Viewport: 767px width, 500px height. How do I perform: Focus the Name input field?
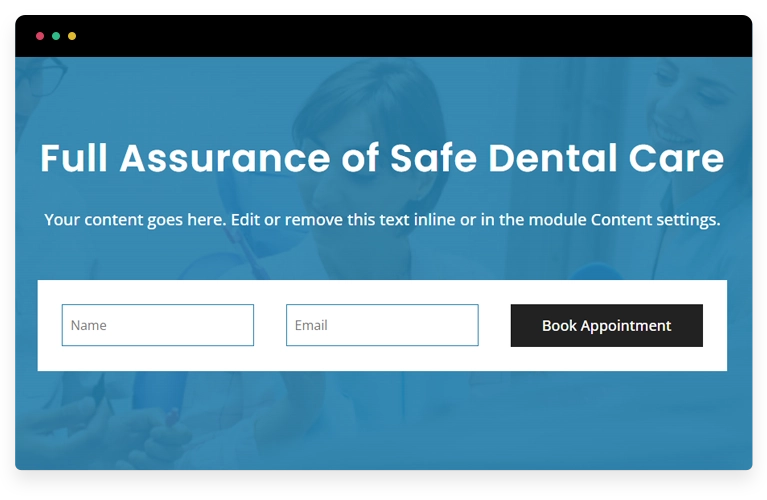(158, 325)
